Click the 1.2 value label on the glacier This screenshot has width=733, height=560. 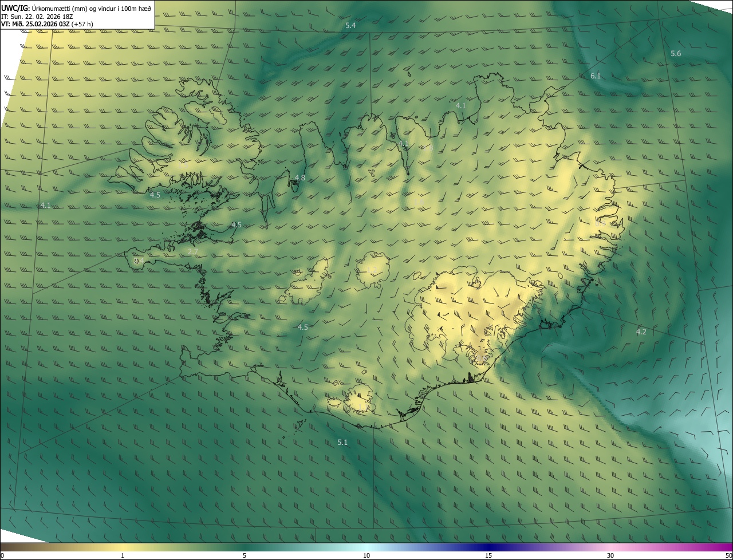click(x=372, y=270)
